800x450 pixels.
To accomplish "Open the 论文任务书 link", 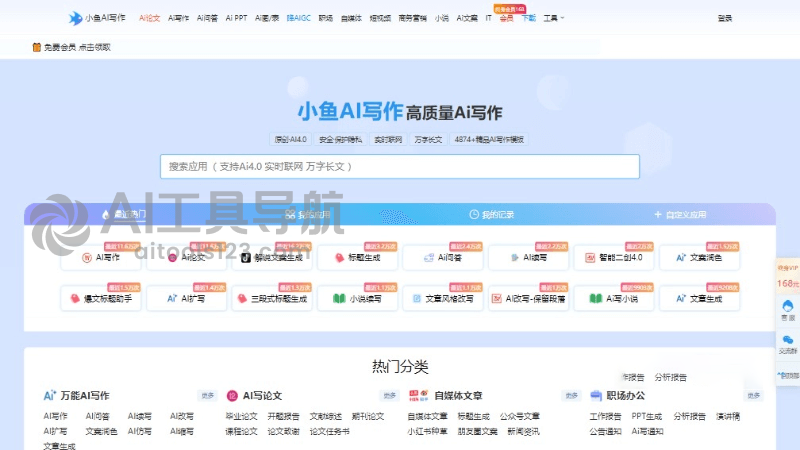I will click(x=330, y=432).
